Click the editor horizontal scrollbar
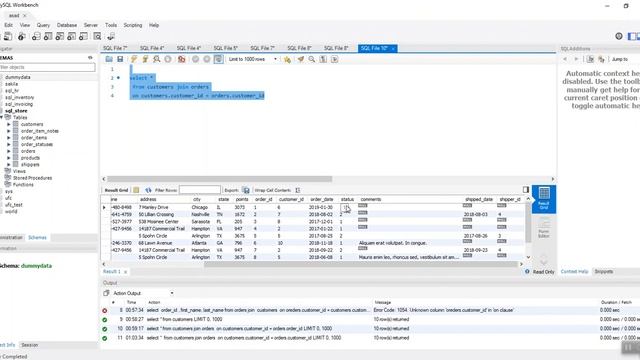Screen dimensions: 640x360 (x=220, y=179)
